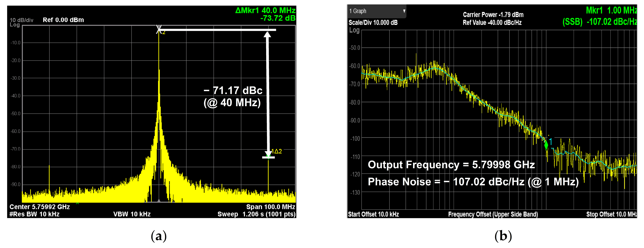Click the ΔMkr1 40.0 MHz readout
Image resolution: width=644 pixels, height=248 pixels.
tap(265, 10)
